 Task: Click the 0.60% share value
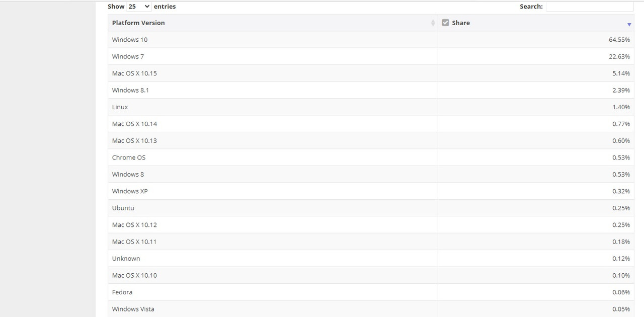click(x=621, y=141)
